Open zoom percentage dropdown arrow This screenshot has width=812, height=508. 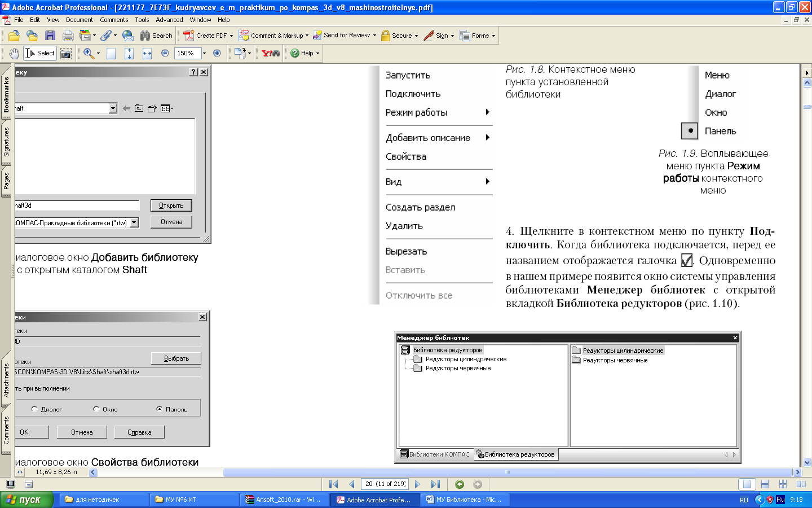pyautogui.click(x=204, y=53)
